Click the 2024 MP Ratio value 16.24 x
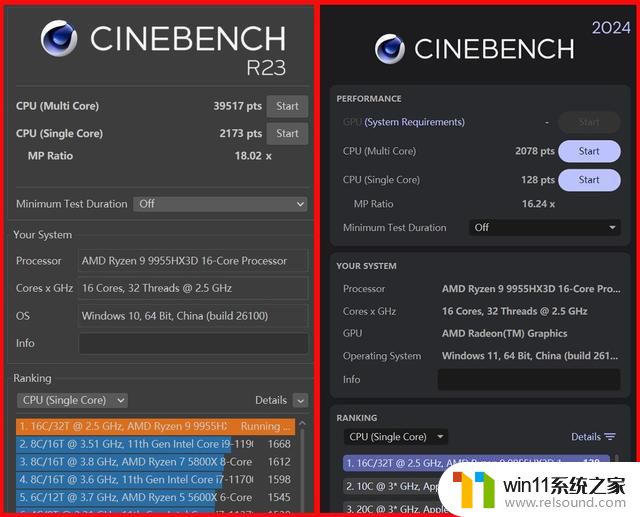The image size is (640, 517). [x=538, y=204]
